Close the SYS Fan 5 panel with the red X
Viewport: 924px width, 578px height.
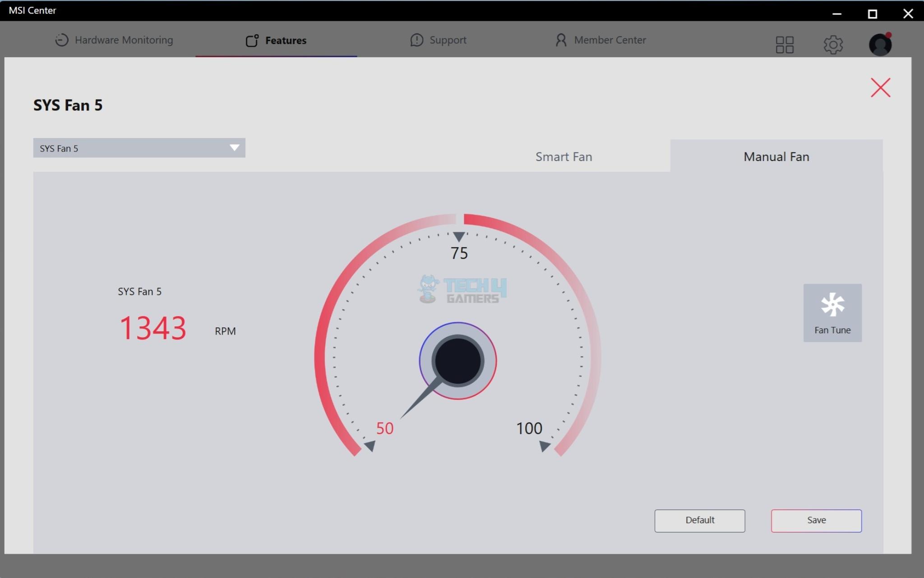point(880,87)
